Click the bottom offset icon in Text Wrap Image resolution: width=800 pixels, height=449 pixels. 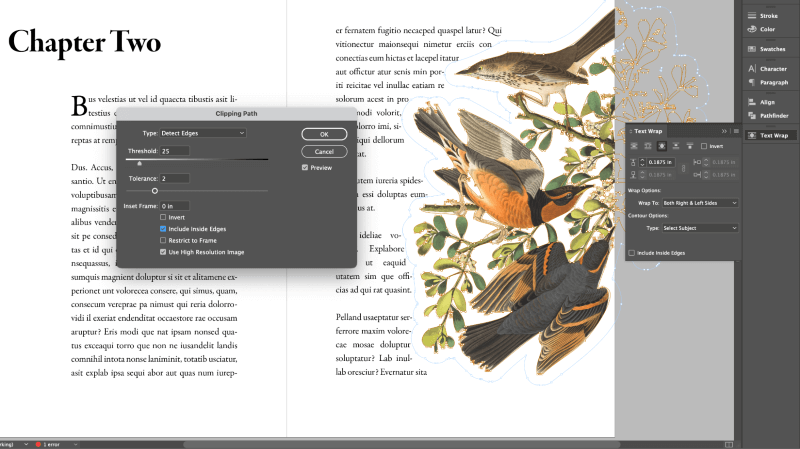633,174
